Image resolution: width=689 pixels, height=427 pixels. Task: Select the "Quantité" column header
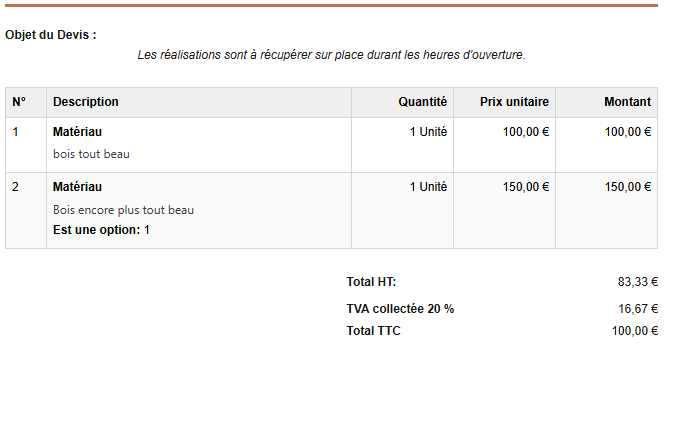[x=422, y=102]
